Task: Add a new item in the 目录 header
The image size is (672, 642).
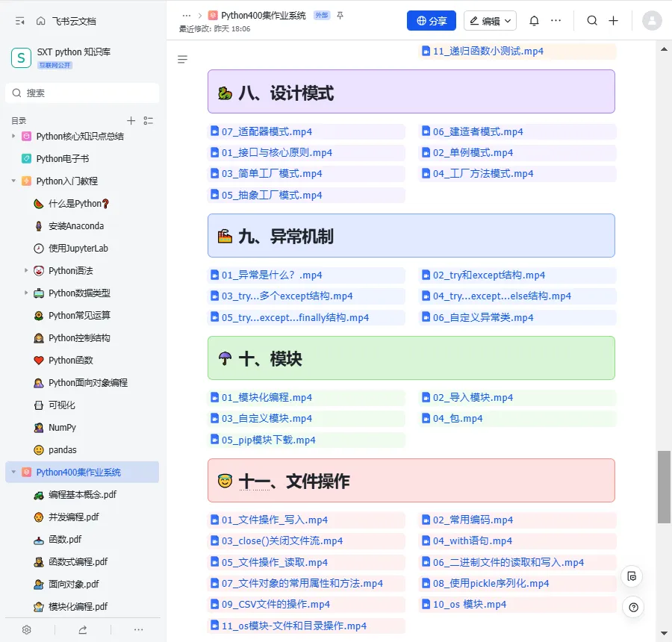Action: click(131, 121)
